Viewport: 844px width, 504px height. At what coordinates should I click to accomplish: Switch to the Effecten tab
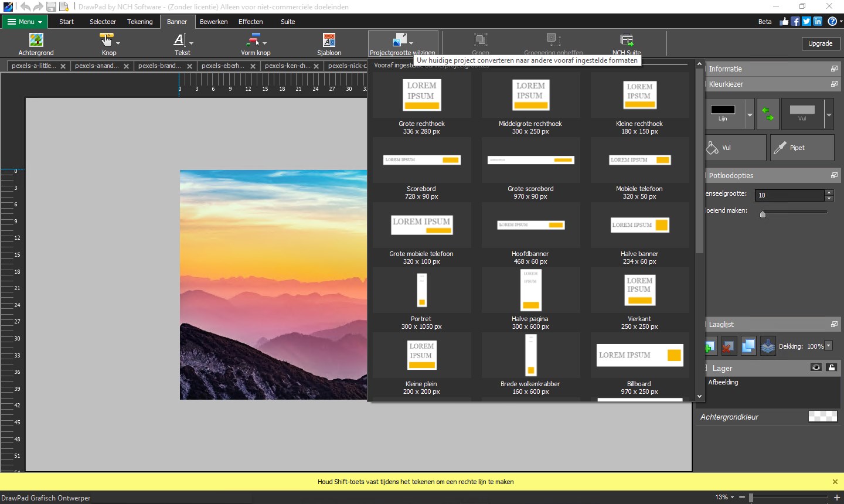250,22
